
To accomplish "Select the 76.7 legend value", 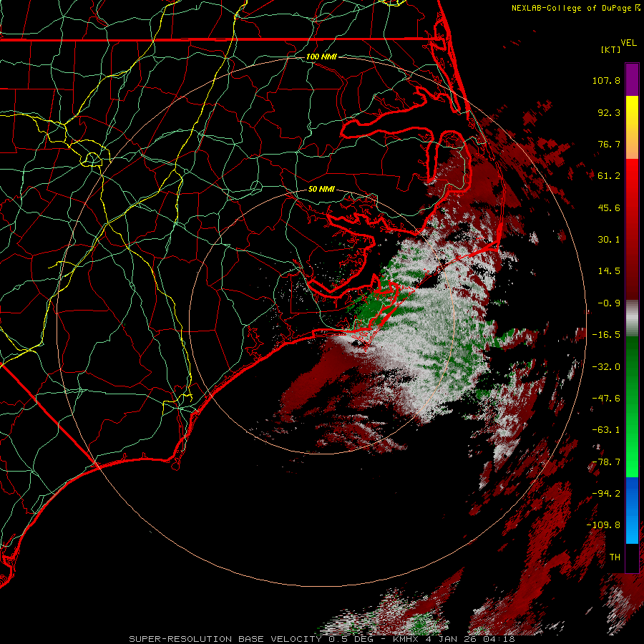I will point(609,144).
